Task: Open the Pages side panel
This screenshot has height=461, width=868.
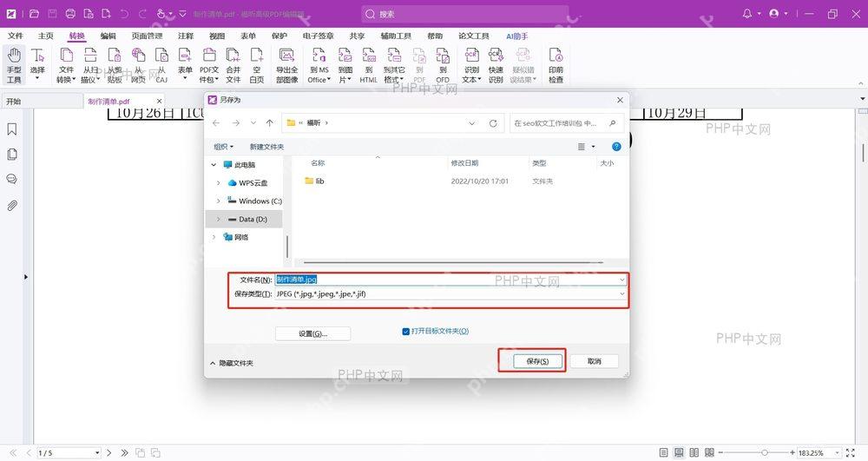Action: pyautogui.click(x=11, y=155)
